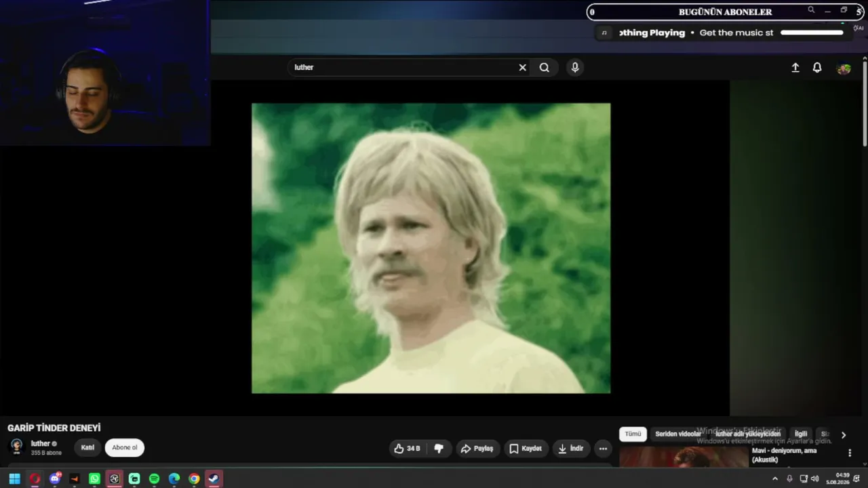Open Microsoft Edge from the taskbar
Image resolution: width=868 pixels, height=488 pixels.
[174, 479]
